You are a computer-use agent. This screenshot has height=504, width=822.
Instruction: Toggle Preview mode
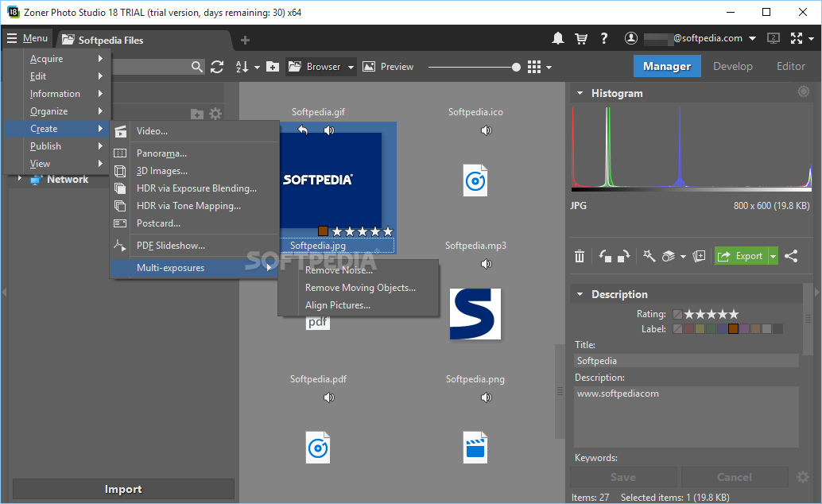[389, 67]
